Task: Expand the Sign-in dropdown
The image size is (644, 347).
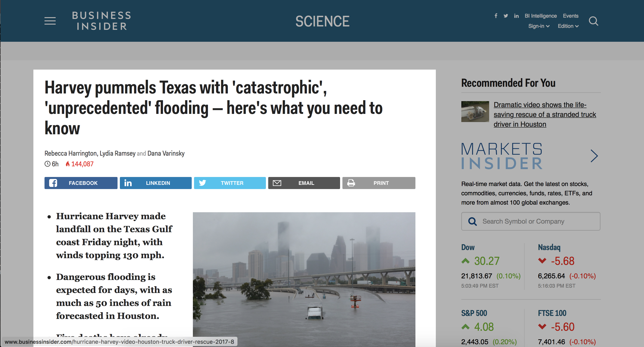Action: pos(539,26)
